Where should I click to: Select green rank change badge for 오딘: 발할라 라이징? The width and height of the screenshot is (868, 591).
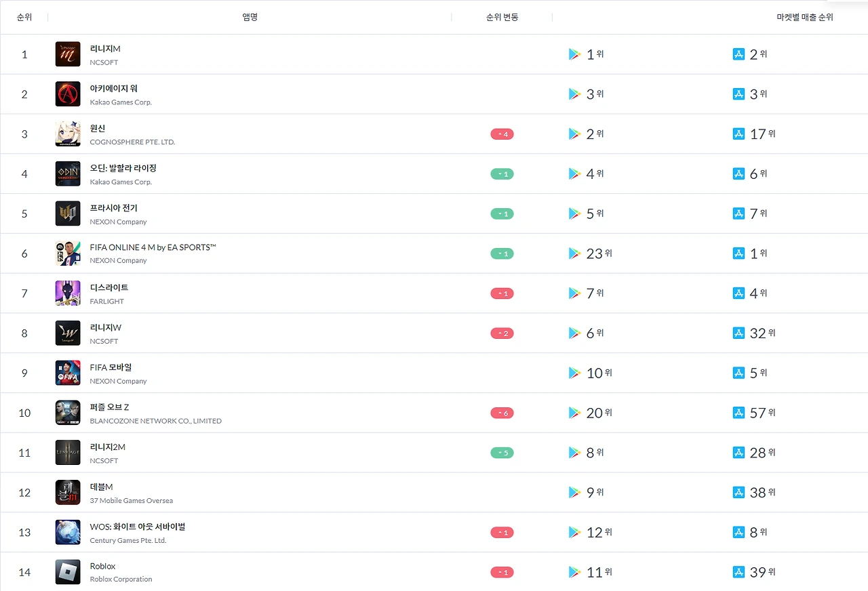click(502, 174)
